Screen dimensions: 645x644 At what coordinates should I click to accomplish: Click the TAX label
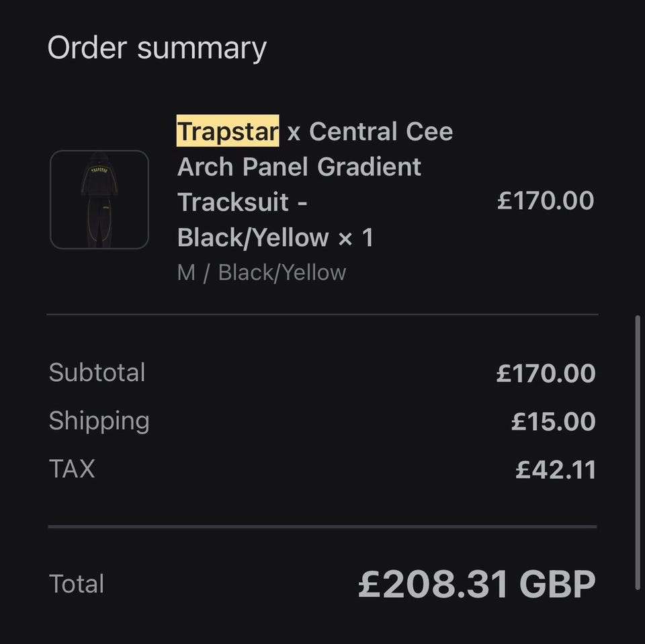click(72, 469)
